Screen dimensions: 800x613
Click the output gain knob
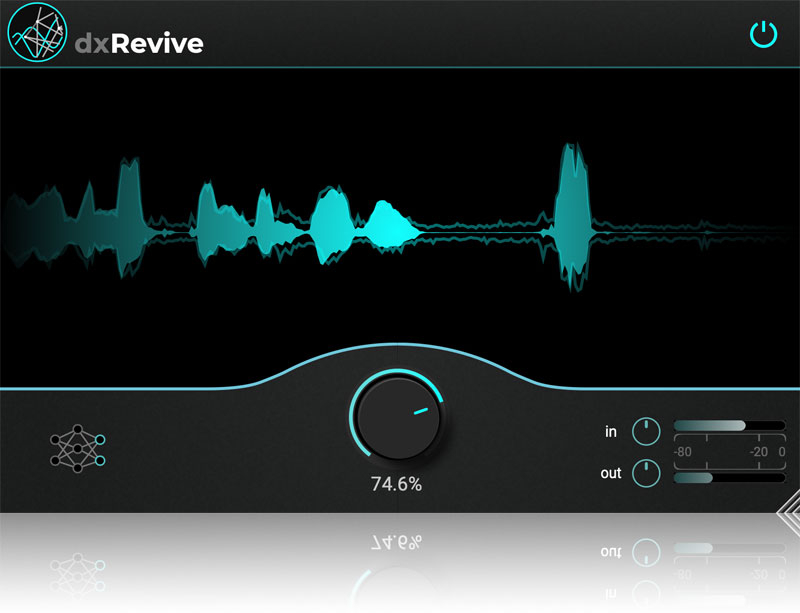pos(647,472)
